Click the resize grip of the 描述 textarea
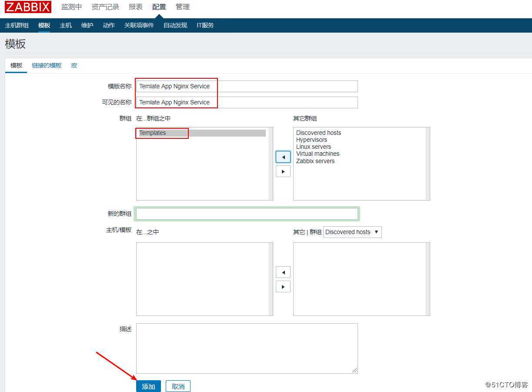 coord(355,370)
